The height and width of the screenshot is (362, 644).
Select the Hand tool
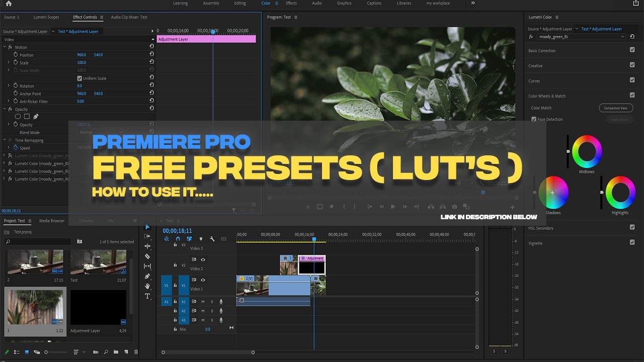point(147,286)
